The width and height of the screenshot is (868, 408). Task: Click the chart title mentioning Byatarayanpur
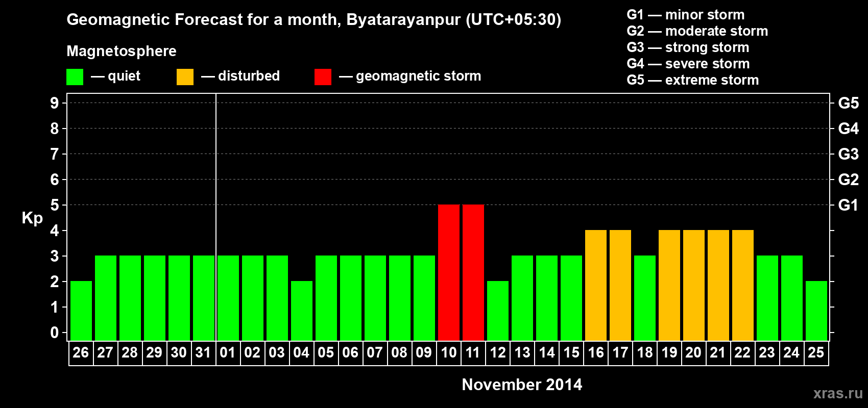pos(314,20)
